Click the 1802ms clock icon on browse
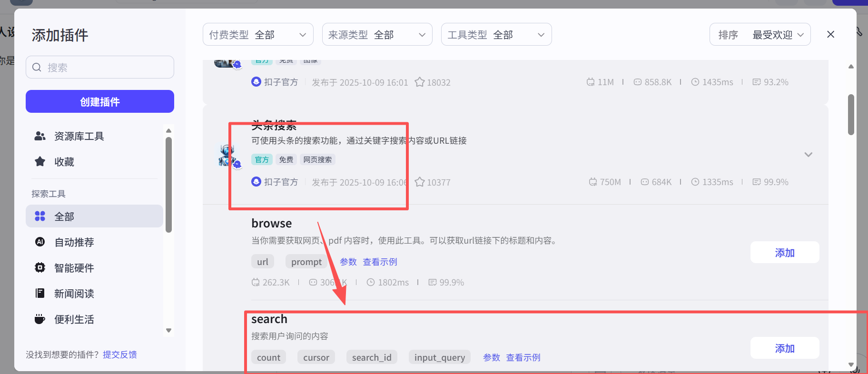 pyautogui.click(x=371, y=282)
